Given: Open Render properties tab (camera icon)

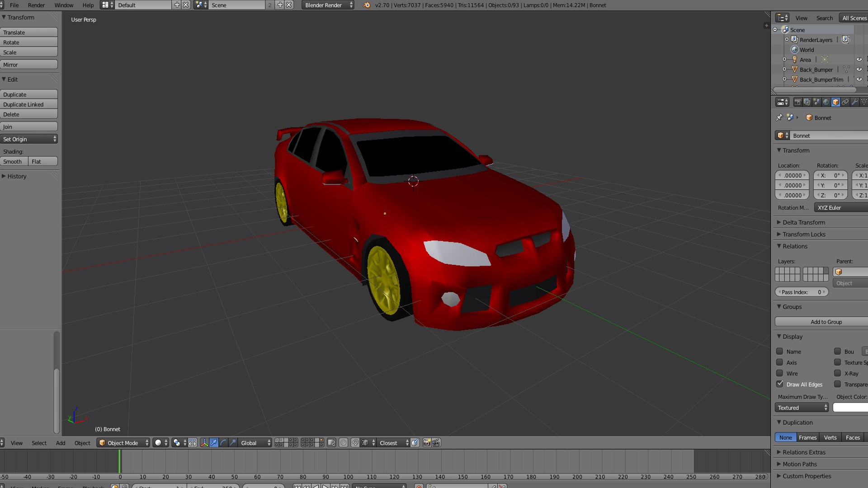Looking at the screenshot, I should pyautogui.click(x=797, y=102).
